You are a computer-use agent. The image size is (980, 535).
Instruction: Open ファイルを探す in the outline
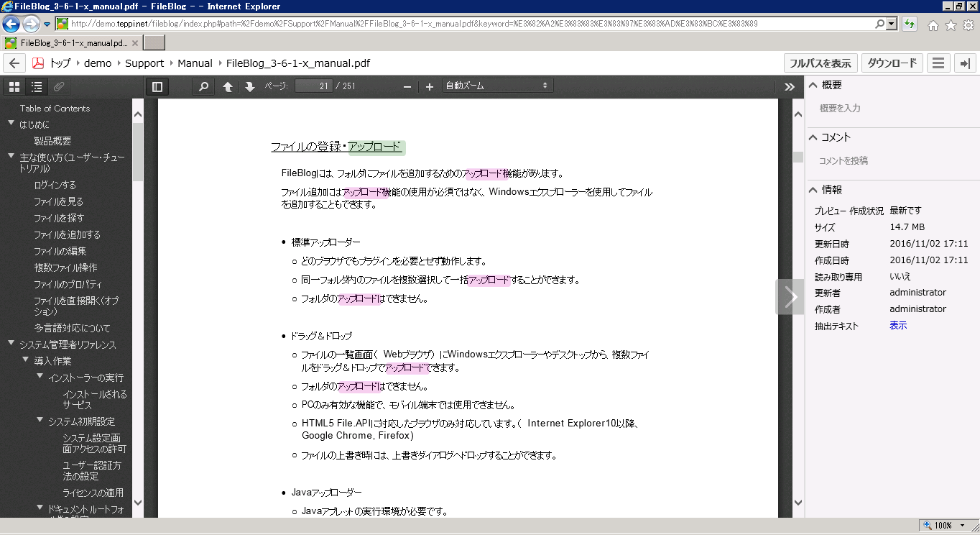click(59, 218)
